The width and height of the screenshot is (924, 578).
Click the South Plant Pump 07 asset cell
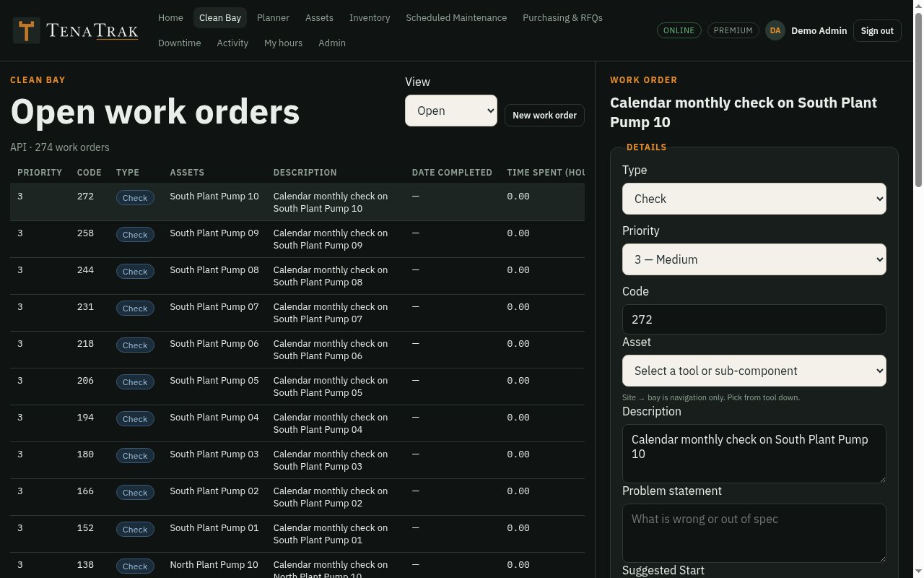coord(214,307)
